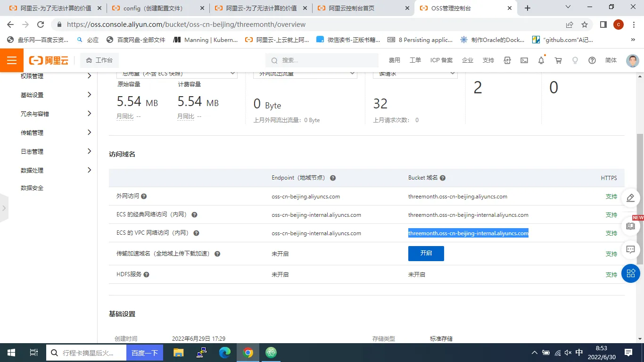This screenshot has width=644, height=362.
Task: Open the notification bell
Action: coord(541,60)
